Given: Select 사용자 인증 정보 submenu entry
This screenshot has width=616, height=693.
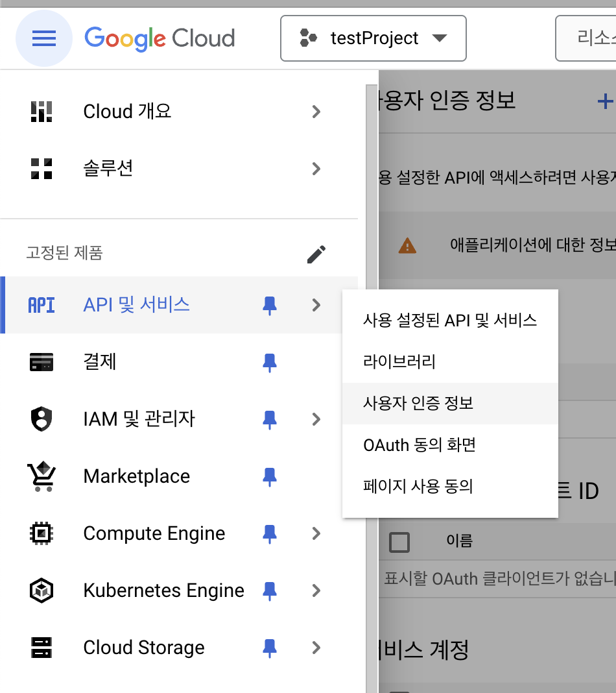Looking at the screenshot, I should tap(450, 403).
